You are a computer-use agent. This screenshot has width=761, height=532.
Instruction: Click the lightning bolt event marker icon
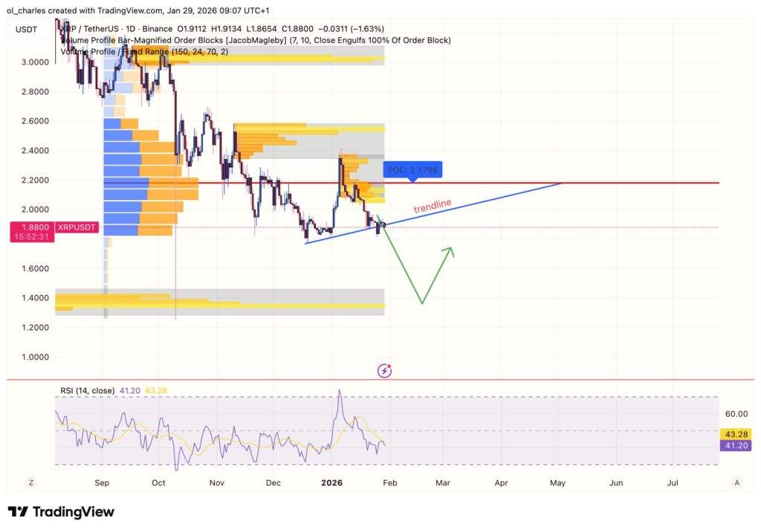click(x=385, y=369)
